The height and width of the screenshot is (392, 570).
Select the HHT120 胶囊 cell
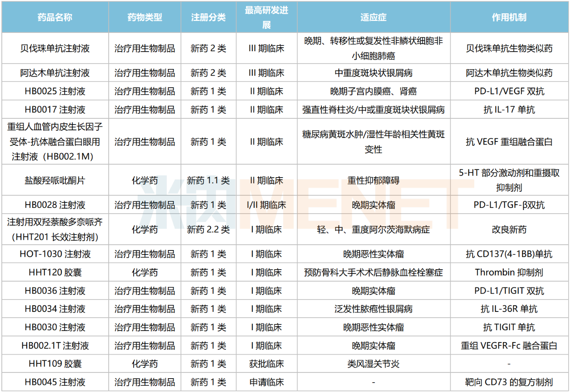55,272
